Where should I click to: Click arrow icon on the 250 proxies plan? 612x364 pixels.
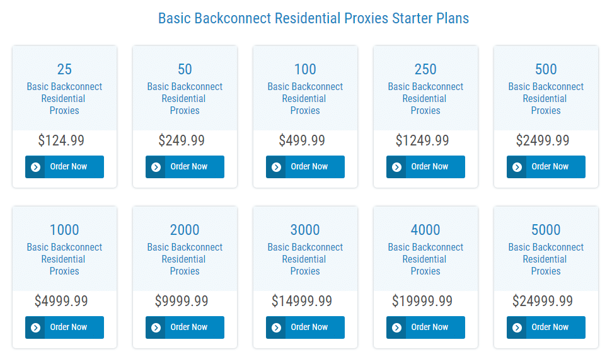click(397, 168)
